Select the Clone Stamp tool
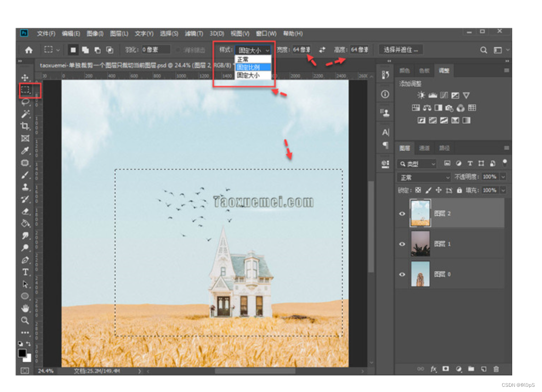This screenshot has width=542, height=392. [25, 187]
